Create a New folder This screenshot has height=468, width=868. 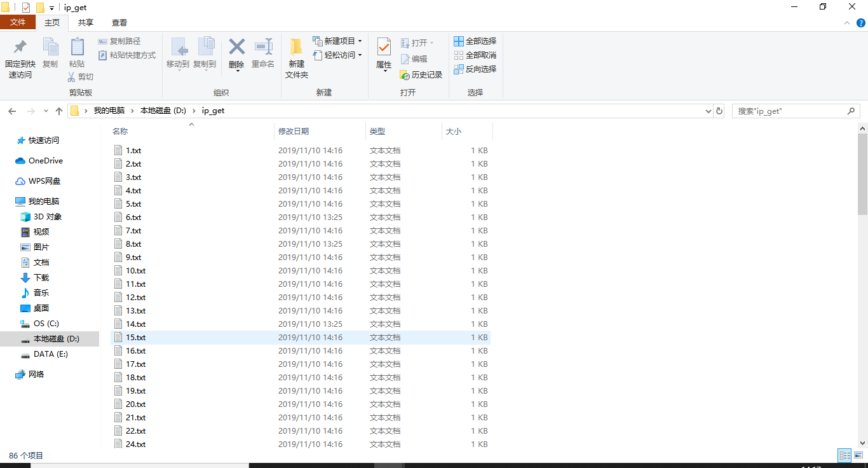pos(297,59)
